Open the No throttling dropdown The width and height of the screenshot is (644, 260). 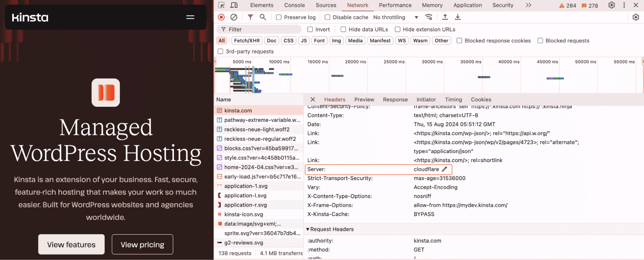coord(396,17)
